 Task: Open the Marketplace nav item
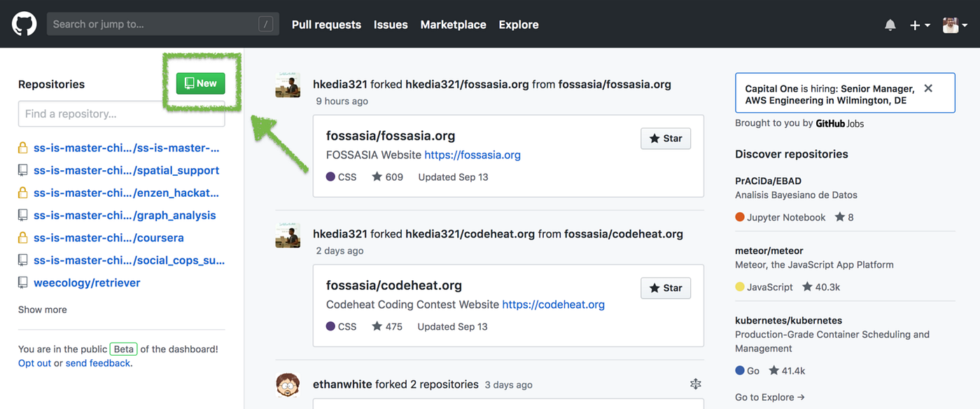point(453,25)
